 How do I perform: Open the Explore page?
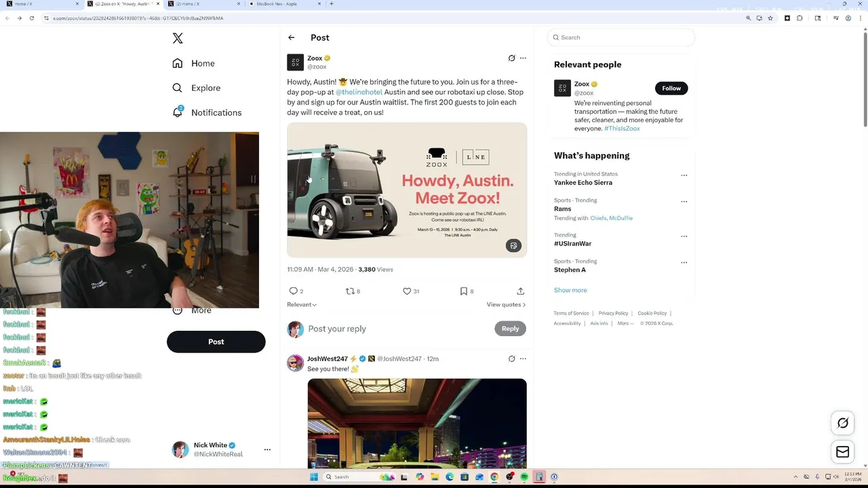(196, 88)
